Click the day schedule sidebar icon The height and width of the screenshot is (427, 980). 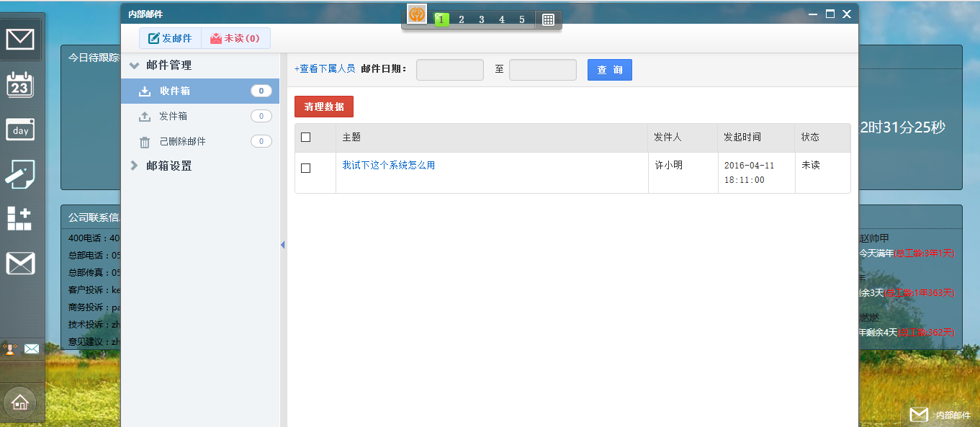(20, 130)
